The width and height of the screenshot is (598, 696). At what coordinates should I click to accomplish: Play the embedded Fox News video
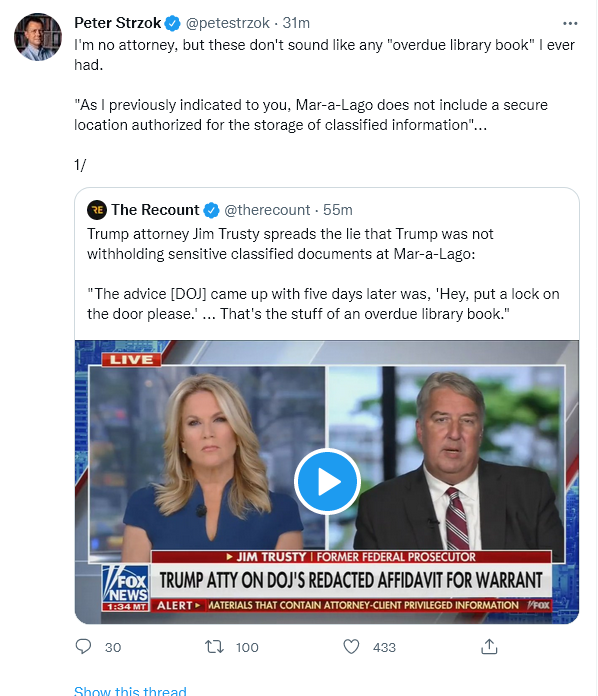327,482
